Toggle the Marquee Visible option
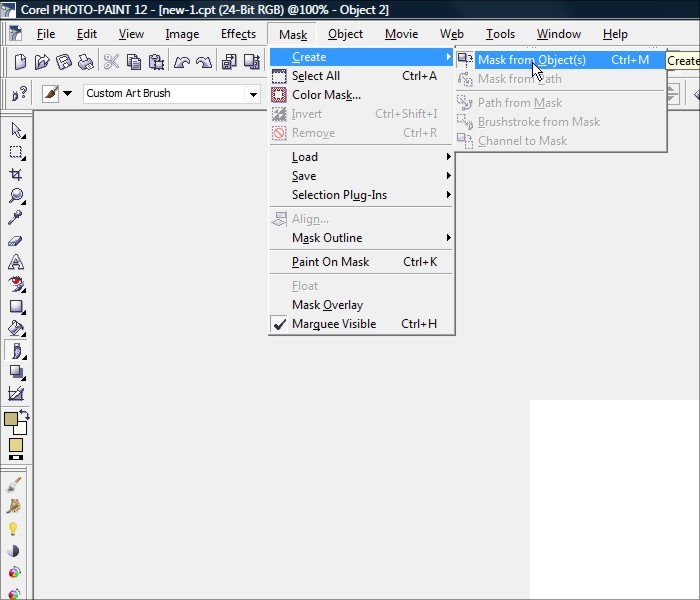The height and width of the screenshot is (600, 700). click(334, 324)
